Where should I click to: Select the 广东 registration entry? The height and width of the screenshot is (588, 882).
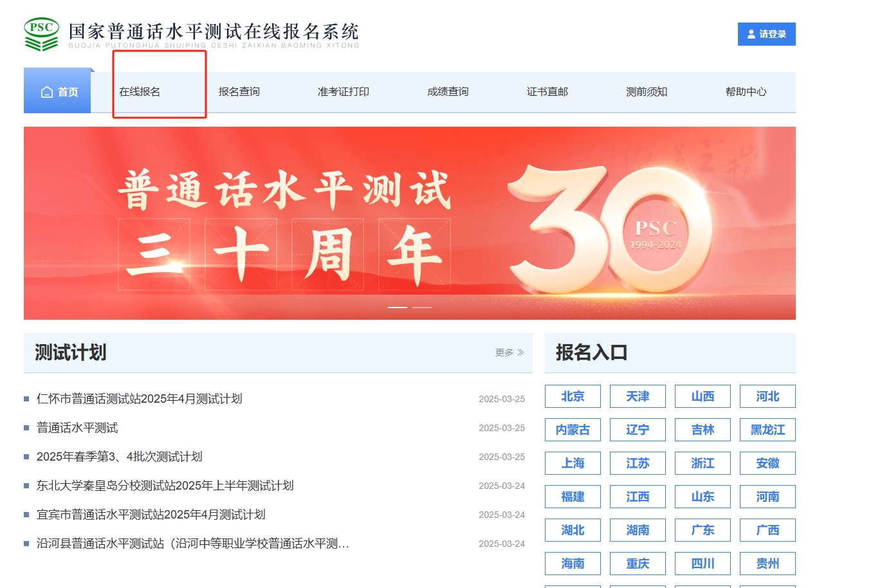703,530
